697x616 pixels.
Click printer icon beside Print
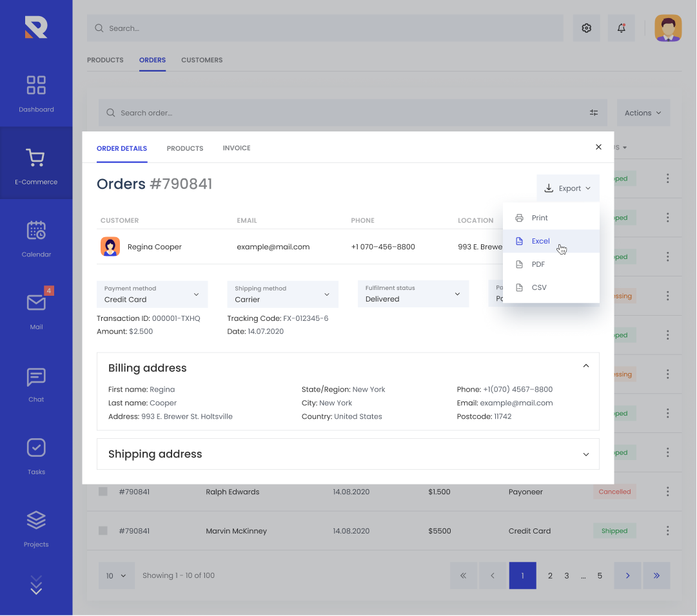coord(519,218)
